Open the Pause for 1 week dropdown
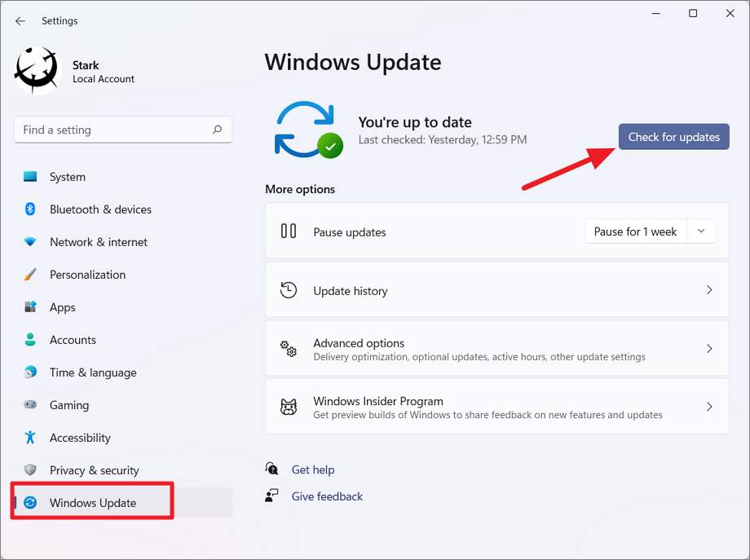Viewport: 750px width, 560px height. point(700,231)
